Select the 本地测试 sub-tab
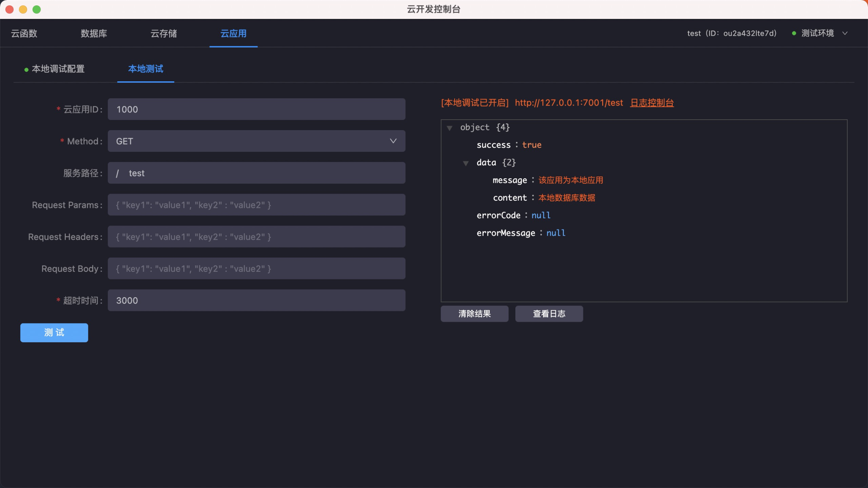This screenshot has height=488, width=868. click(146, 69)
